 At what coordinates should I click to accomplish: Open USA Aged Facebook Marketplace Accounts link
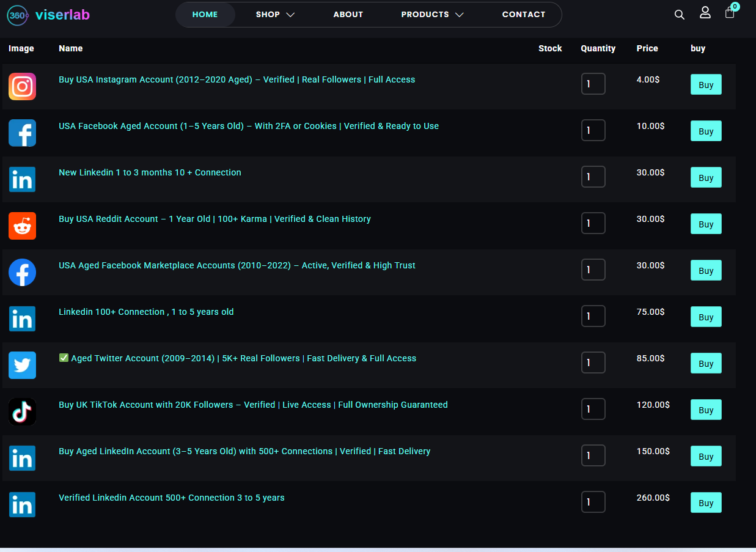[237, 265]
